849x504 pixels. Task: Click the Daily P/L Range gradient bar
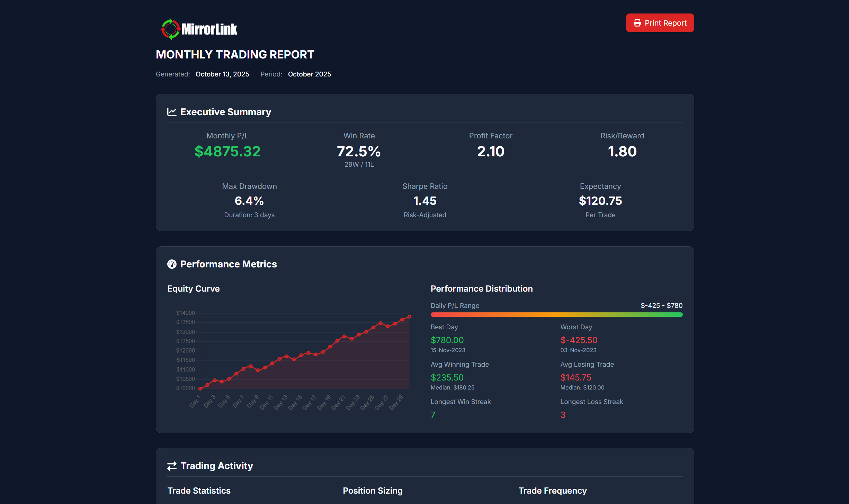(x=556, y=314)
